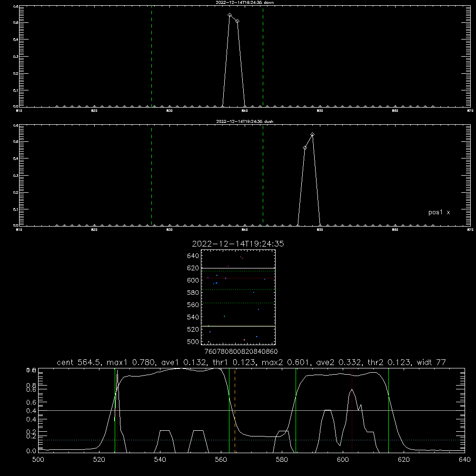Click the lower diamond marker on dusk peak
This screenshot has width=476, height=476.
point(305,148)
